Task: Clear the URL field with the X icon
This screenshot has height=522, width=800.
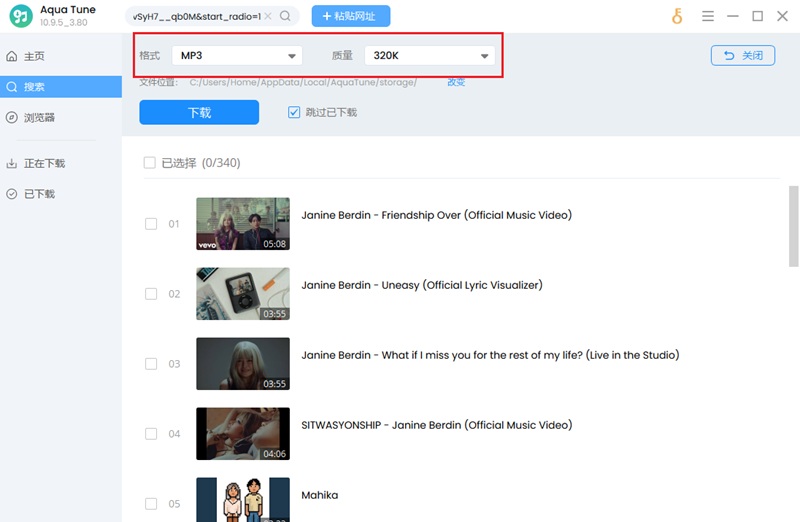Action: (x=268, y=16)
